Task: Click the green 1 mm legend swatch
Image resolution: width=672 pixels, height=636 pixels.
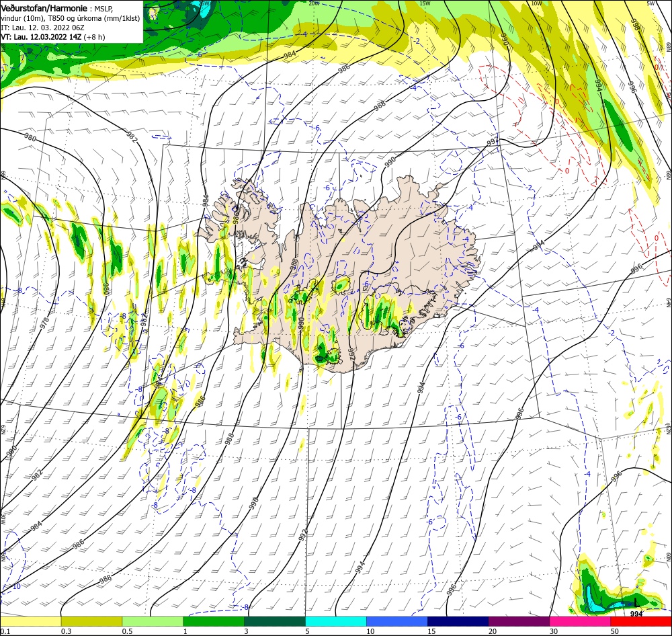Action: tap(214, 621)
